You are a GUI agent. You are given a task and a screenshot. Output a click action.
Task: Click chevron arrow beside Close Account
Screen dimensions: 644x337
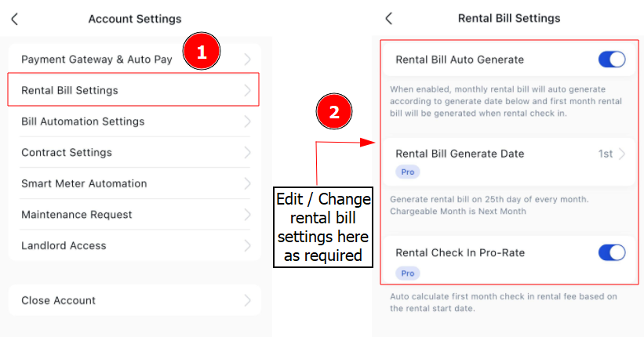[247, 300]
